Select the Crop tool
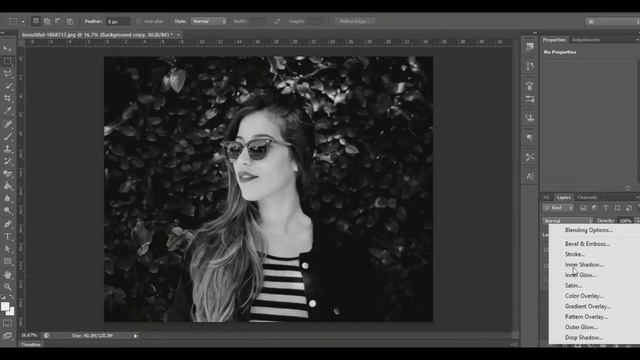The width and height of the screenshot is (640, 360). tap(7, 98)
